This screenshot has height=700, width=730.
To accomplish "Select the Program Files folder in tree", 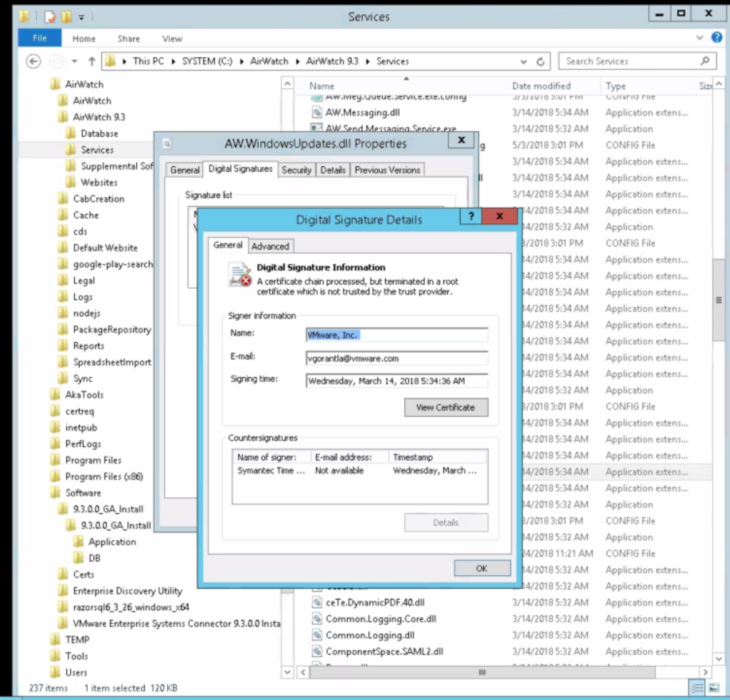I will click(x=93, y=460).
